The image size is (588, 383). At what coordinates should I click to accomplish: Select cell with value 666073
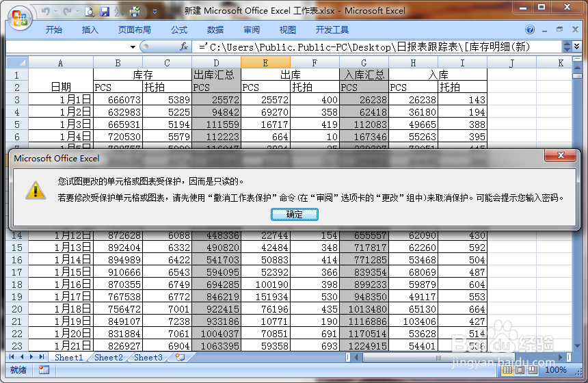118,99
